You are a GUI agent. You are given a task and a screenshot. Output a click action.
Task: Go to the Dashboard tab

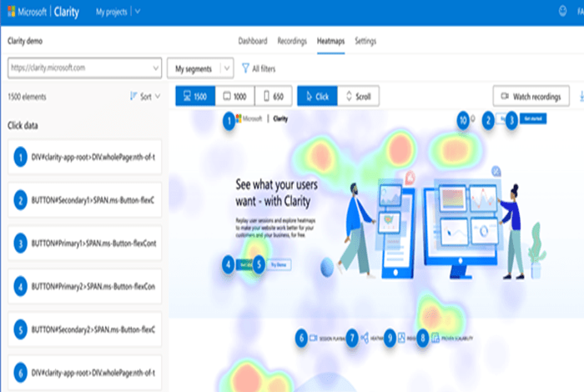(253, 41)
